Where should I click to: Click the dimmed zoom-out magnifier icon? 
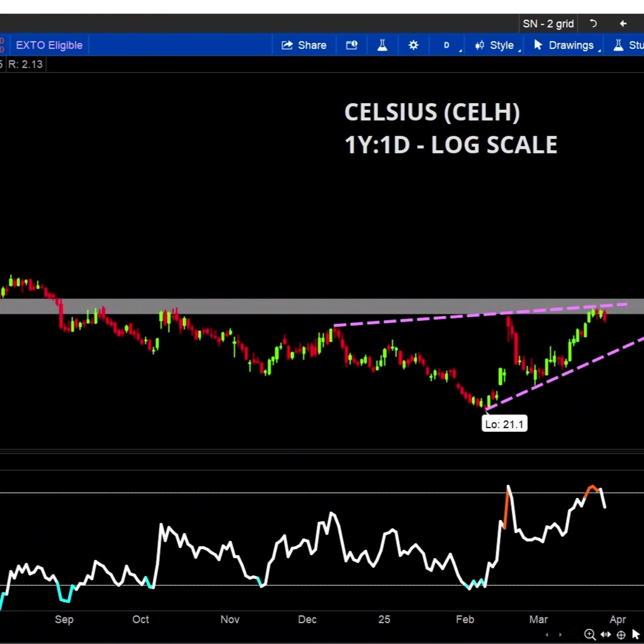pyautogui.click(x=574, y=634)
